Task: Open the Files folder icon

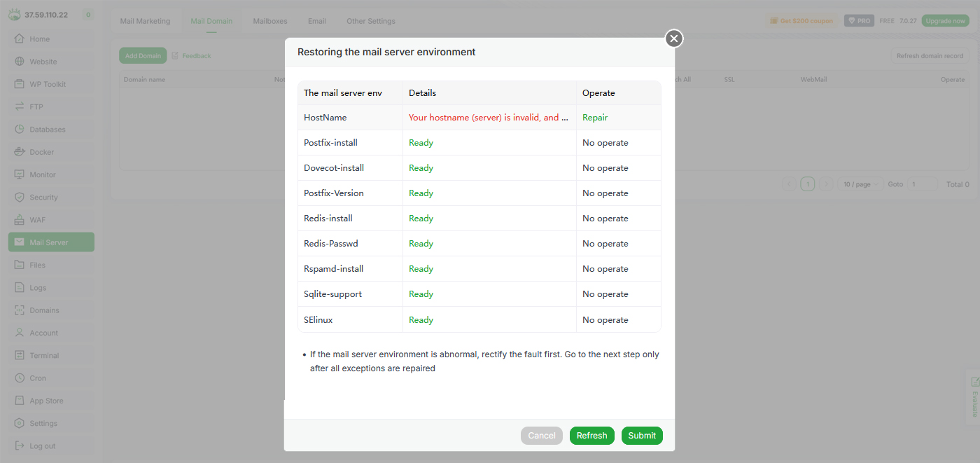Action: pyautogui.click(x=20, y=265)
